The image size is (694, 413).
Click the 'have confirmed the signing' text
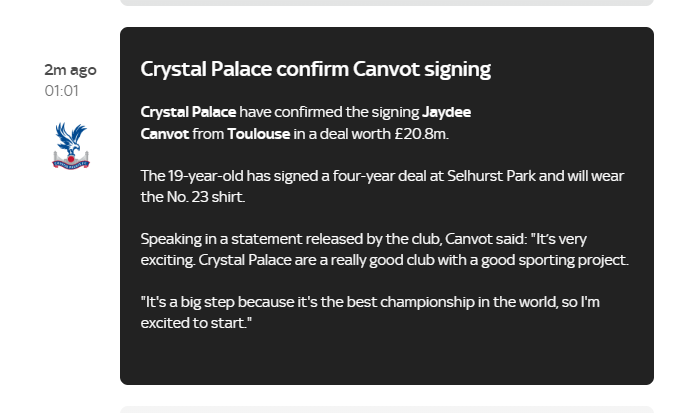[x=329, y=112]
